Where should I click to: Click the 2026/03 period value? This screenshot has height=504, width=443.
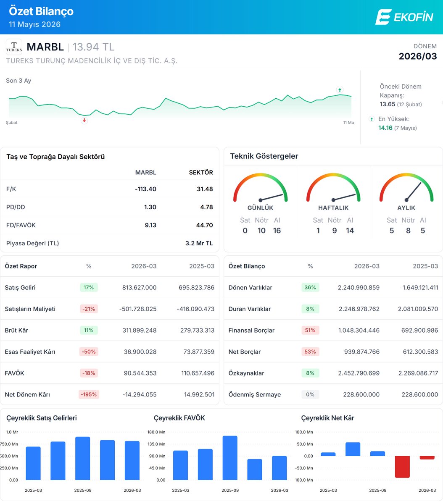[x=418, y=56]
